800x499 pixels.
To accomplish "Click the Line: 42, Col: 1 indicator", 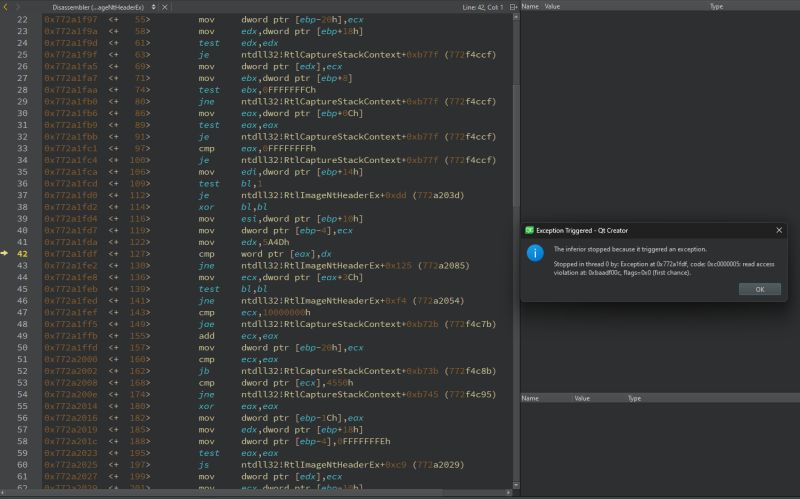I will [x=482, y=7].
